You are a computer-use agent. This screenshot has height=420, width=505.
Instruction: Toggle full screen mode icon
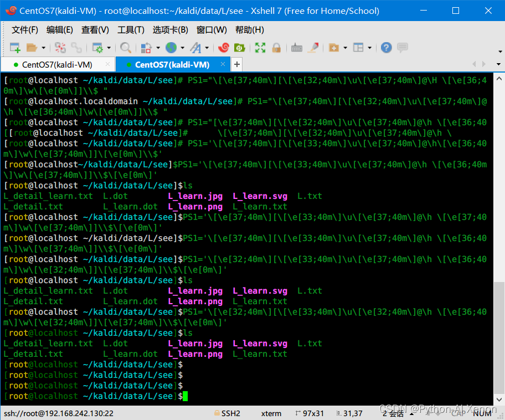260,48
